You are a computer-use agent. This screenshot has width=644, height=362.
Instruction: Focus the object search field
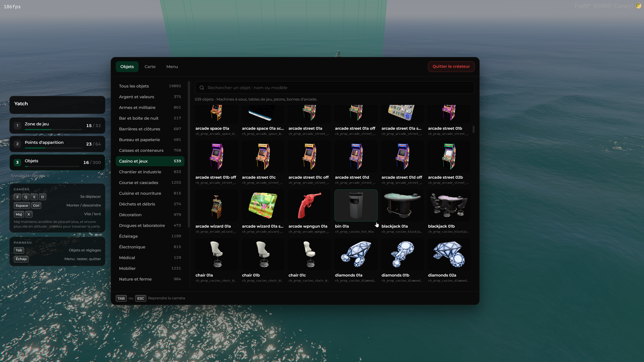pyautogui.click(x=335, y=88)
